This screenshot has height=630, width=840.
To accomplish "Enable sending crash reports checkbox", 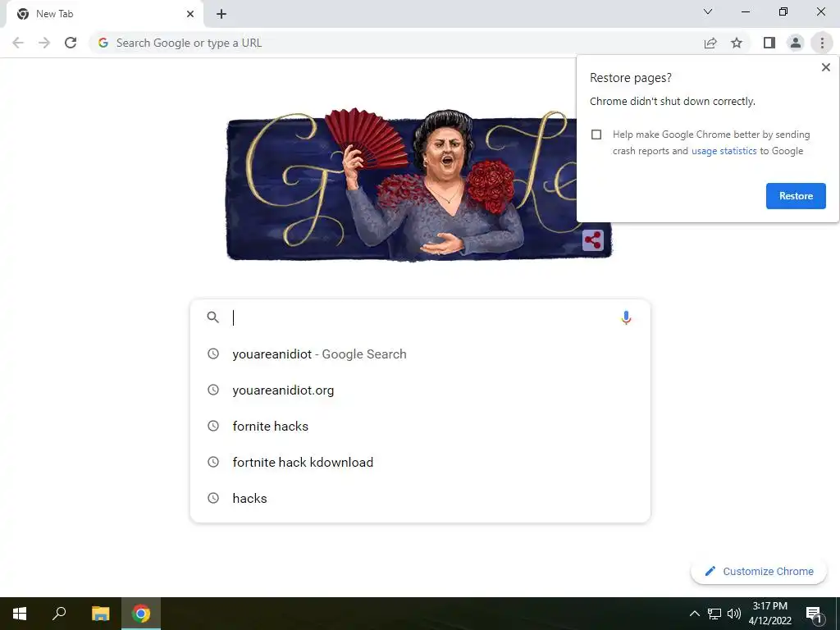I will point(596,135).
